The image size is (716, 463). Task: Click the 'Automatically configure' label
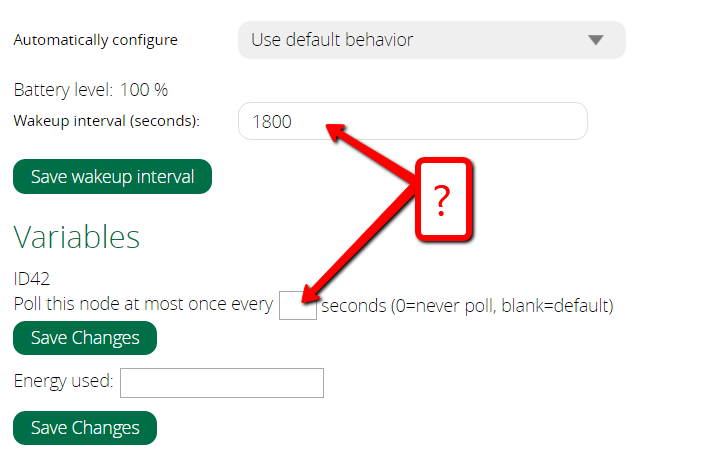95,40
